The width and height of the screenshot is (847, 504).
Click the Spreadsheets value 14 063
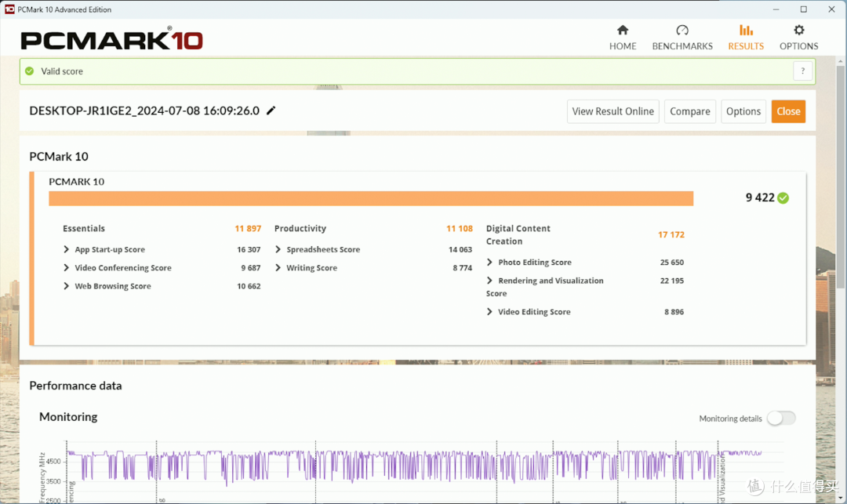point(460,249)
